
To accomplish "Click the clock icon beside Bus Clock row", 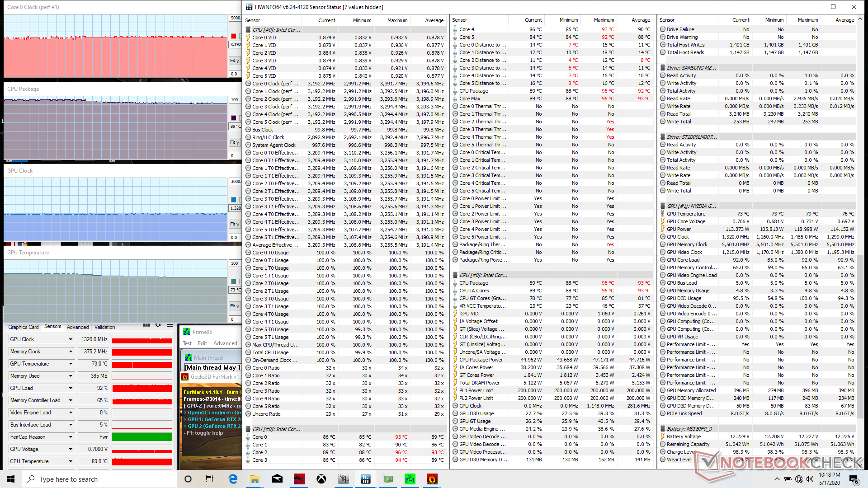I will pos(248,130).
